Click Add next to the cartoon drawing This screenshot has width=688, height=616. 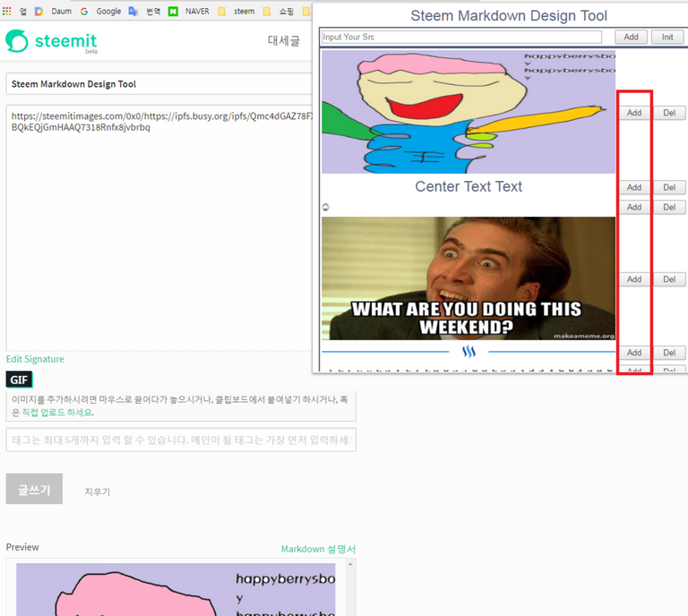pyautogui.click(x=634, y=113)
